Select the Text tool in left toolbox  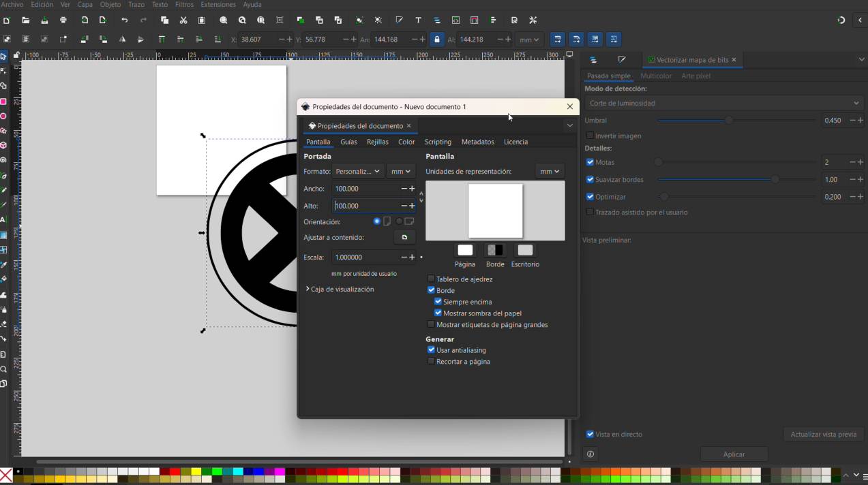pos(3,219)
